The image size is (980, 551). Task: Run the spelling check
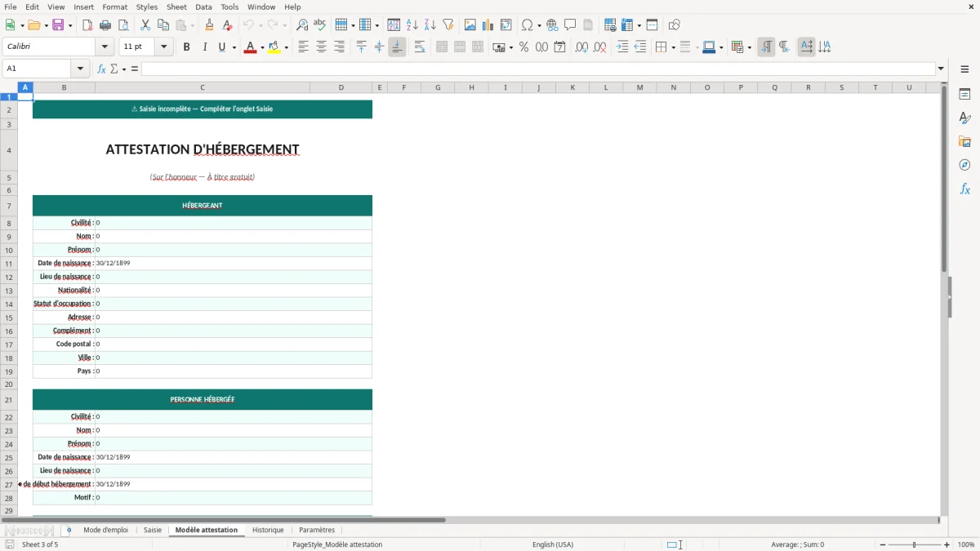click(x=320, y=25)
